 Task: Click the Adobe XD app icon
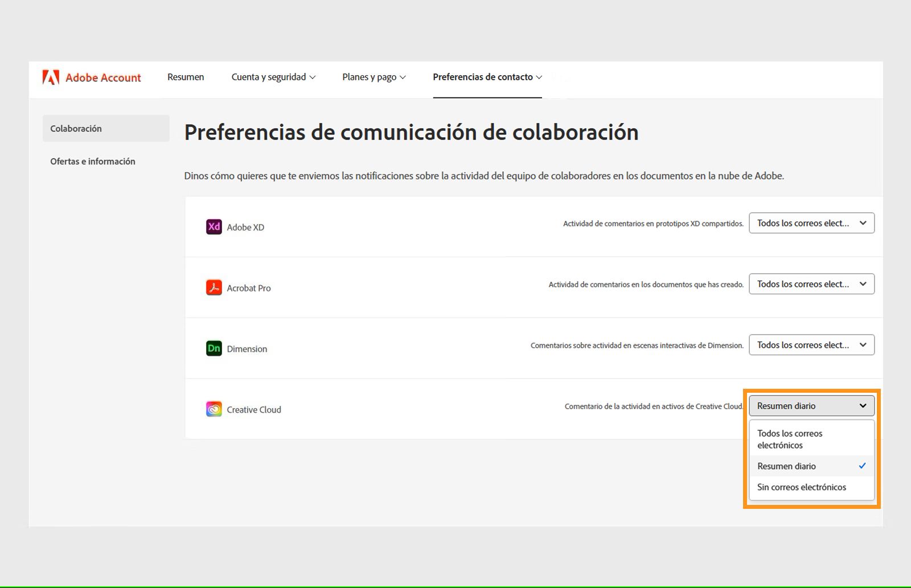tap(214, 227)
